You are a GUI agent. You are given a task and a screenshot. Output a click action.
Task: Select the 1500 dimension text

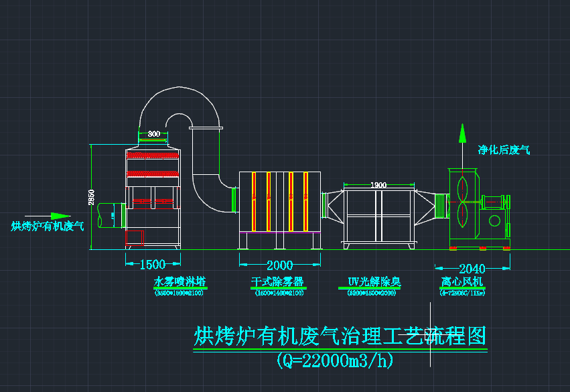153,265
